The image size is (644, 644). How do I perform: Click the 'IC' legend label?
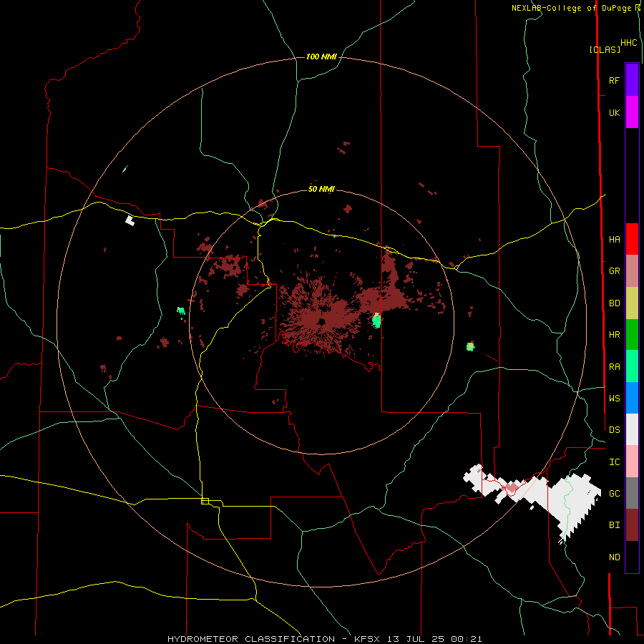614,462
